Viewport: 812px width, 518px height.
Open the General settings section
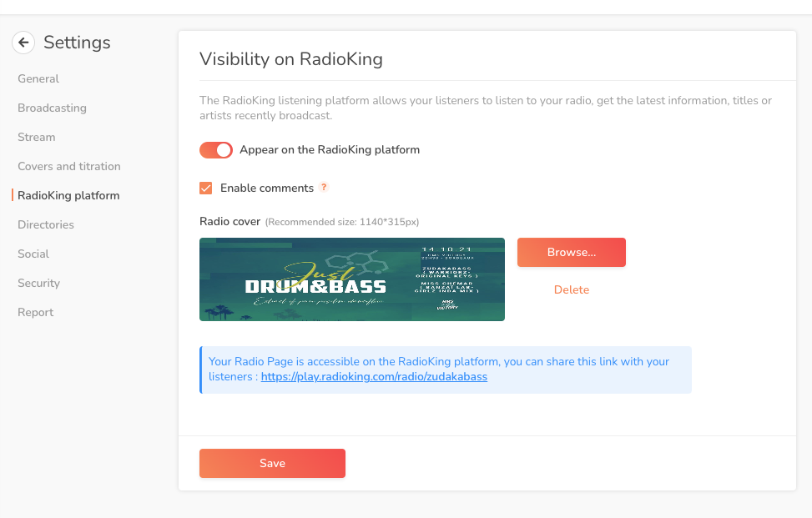(x=38, y=78)
